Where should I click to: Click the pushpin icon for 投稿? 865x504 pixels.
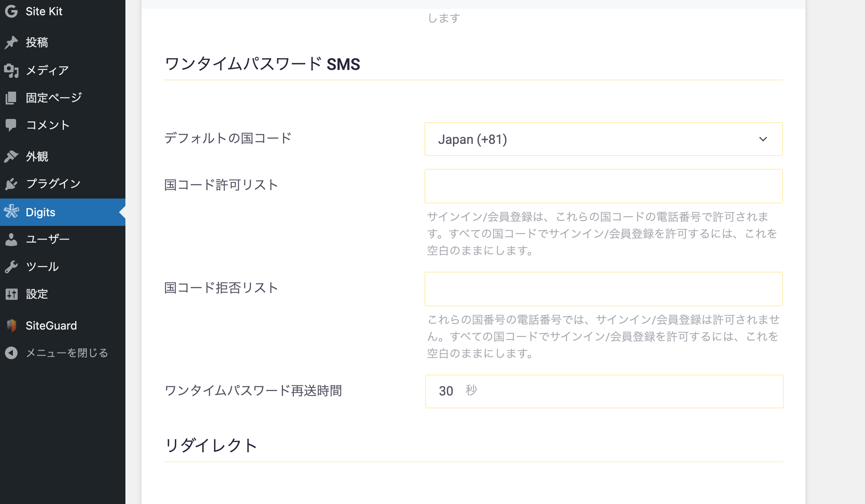(11, 42)
